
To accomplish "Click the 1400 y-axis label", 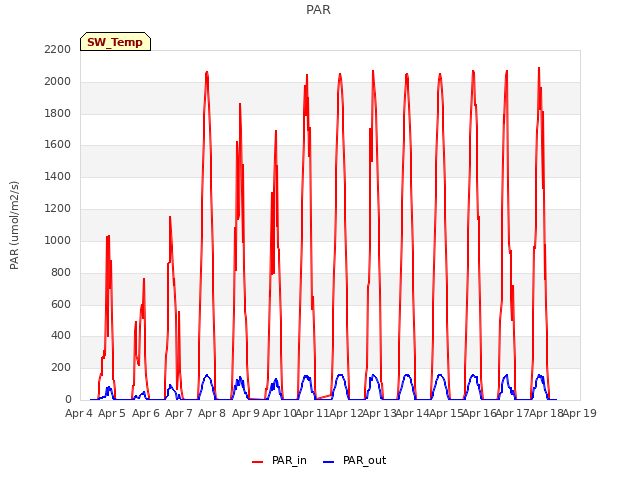I will 58,176.
